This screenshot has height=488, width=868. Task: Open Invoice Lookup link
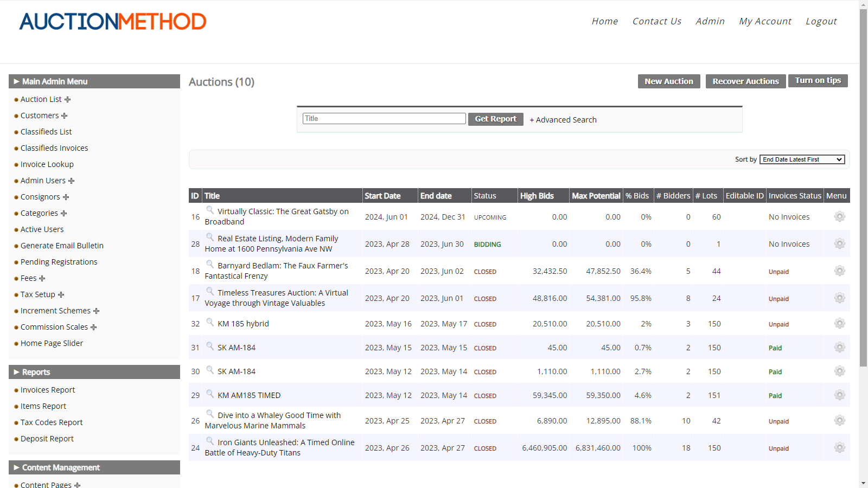point(47,164)
